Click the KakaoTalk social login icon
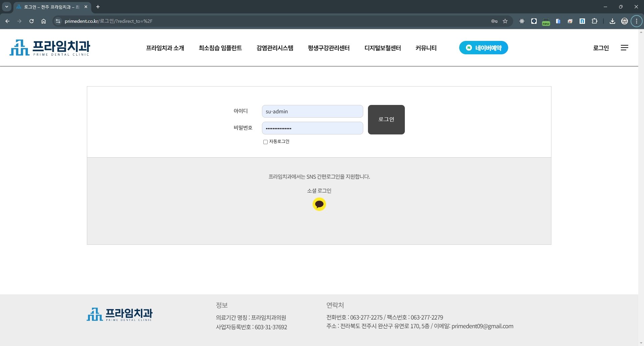Image resolution: width=644 pixels, height=346 pixels. click(x=319, y=204)
